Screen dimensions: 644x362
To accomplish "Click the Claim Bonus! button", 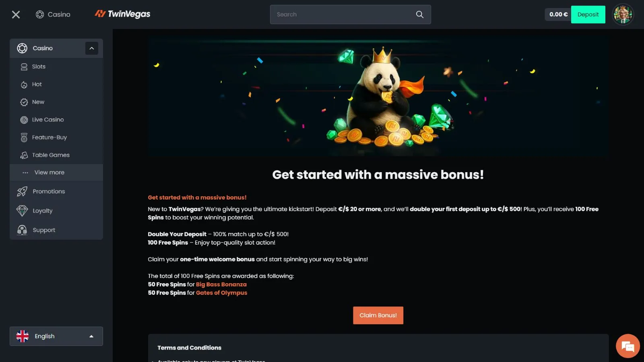I will (x=378, y=315).
